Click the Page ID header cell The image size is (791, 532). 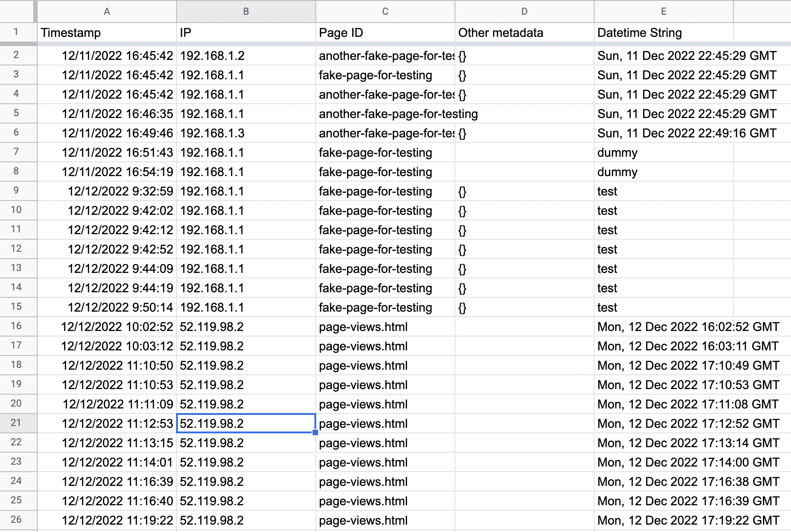pos(385,33)
